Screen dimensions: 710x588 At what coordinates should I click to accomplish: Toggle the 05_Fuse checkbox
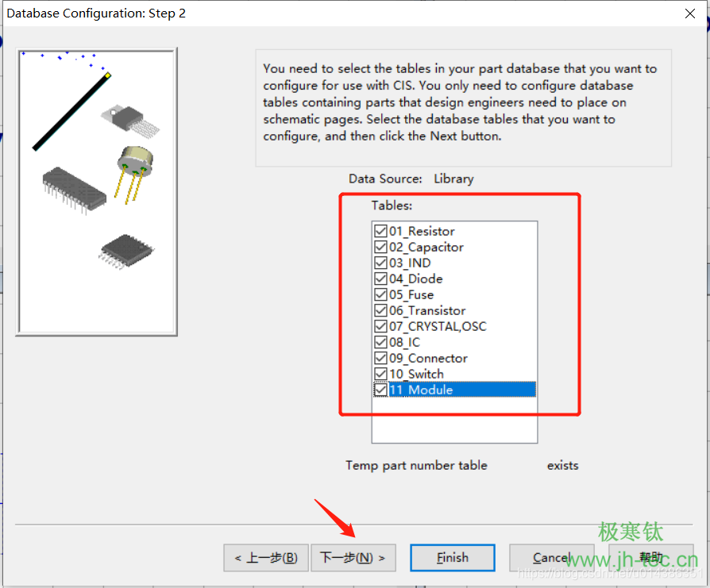click(x=380, y=295)
